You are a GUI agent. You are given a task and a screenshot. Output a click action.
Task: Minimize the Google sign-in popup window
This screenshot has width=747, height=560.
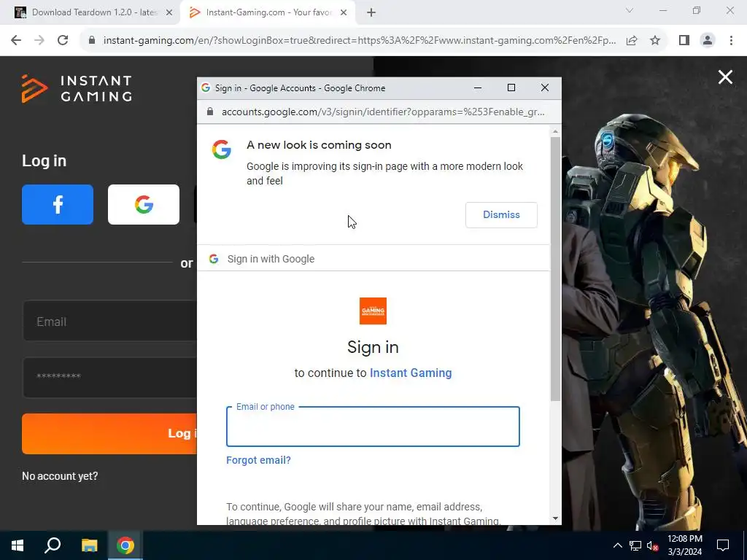point(478,88)
